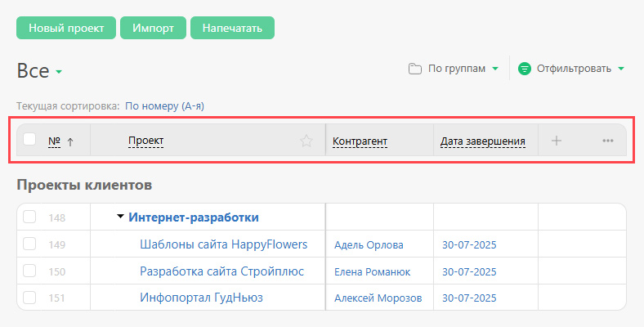Click the 30-07-2025 date in HappyFlowers row
644x327 pixels.
pos(469,244)
